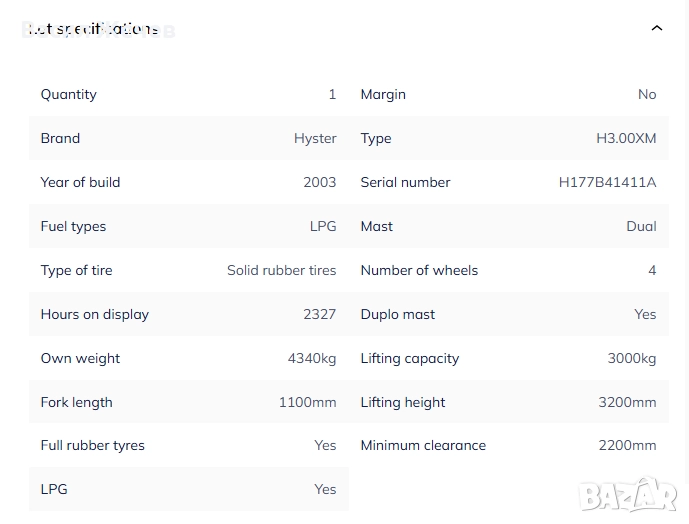This screenshot has height=524, width=689.
Task: Select the serial number value H177B41411A
Action: (607, 182)
